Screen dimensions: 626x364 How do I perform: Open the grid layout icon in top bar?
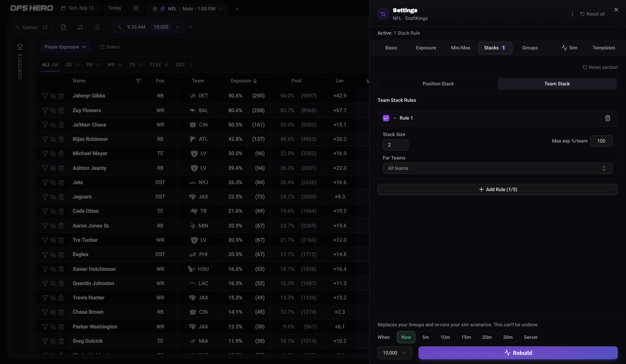point(136,8)
